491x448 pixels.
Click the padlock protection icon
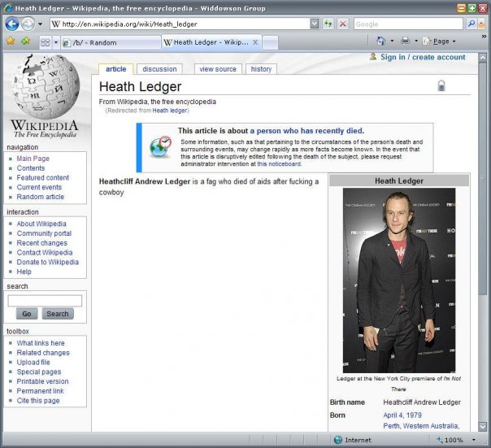click(441, 85)
